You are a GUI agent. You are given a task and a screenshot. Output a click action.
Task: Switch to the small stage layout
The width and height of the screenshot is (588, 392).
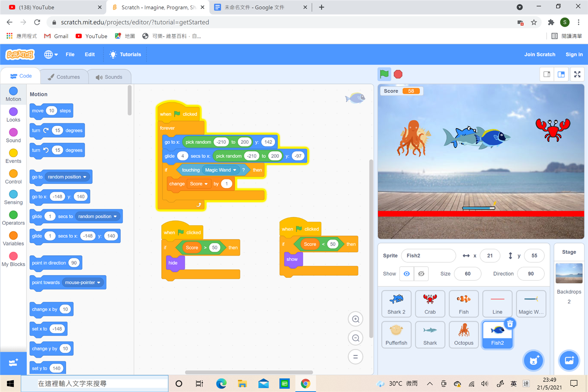pos(547,74)
